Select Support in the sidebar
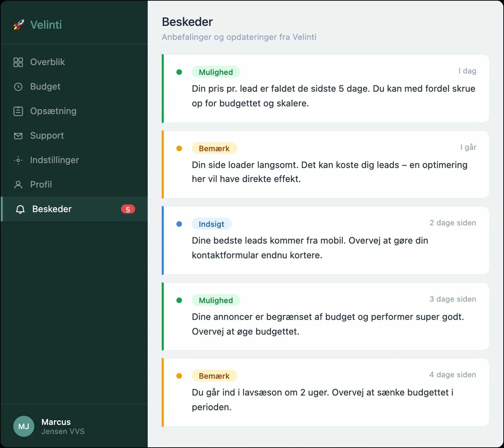The width and height of the screenshot is (504, 448). [x=74, y=136]
